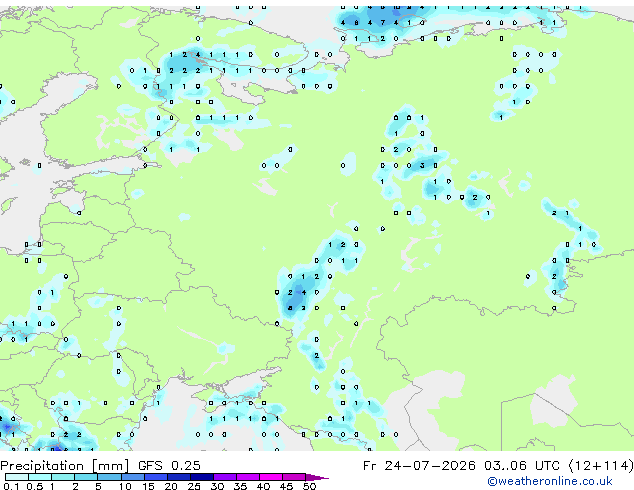Select the 5–10 mm legend color swatch
634x490 pixels.
109,477
